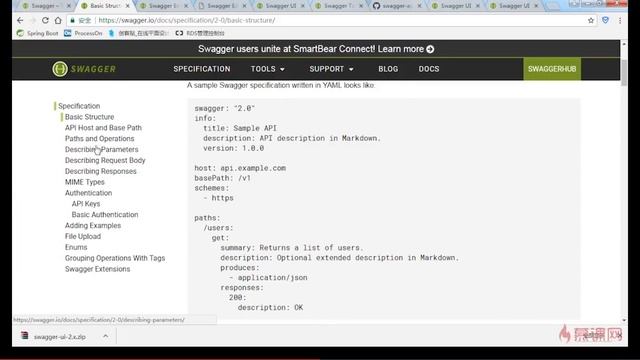This screenshot has width=640, height=360.
Task: Open the ProcessOn bookmark
Action: point(83,33)
